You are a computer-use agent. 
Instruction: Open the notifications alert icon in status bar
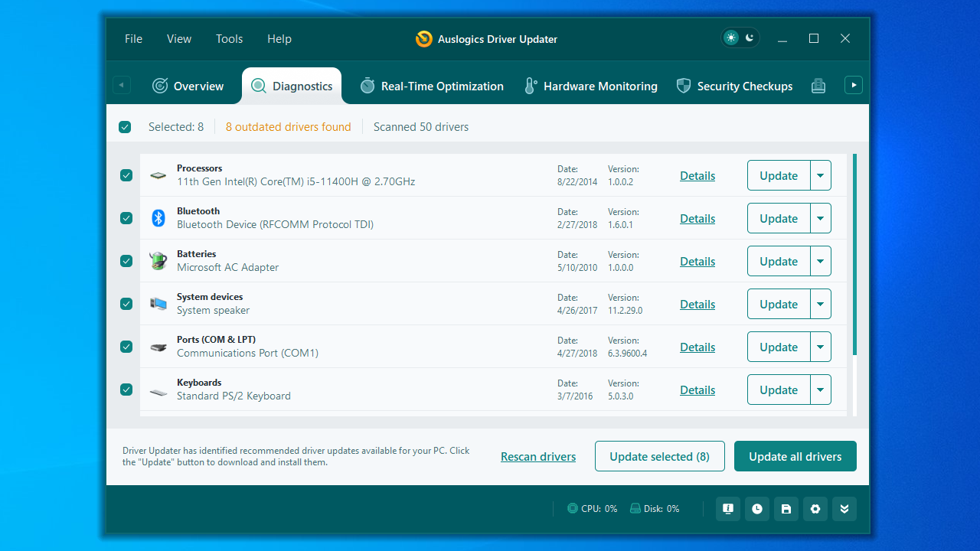pyautogui.click(x=728, y=509)
